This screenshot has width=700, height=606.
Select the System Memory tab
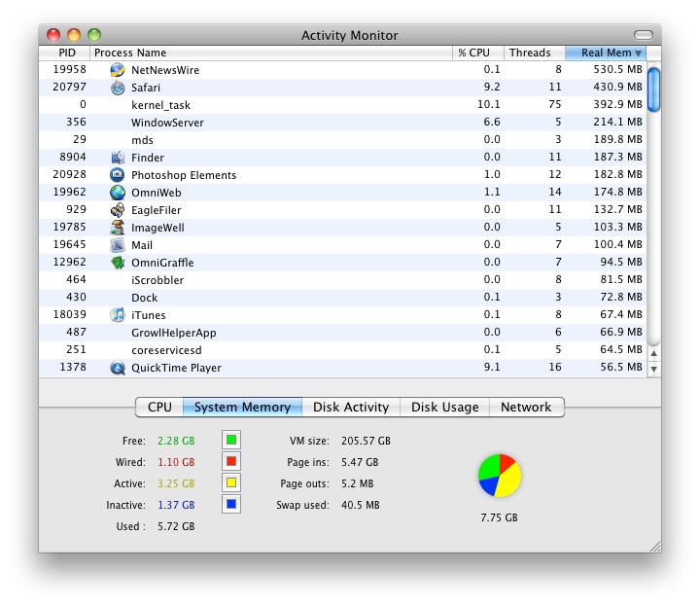point(242,408)
